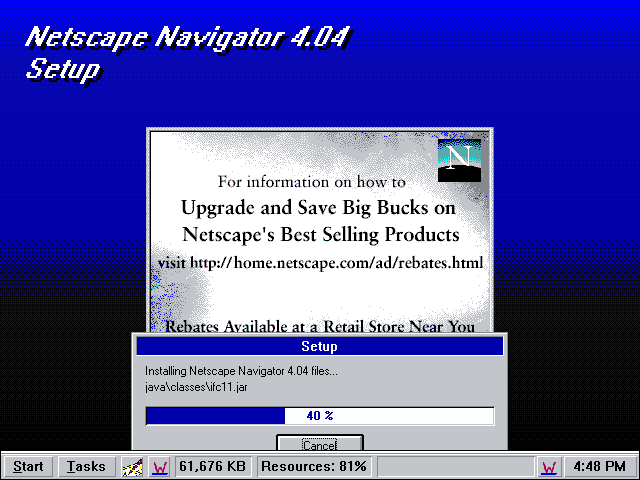Click the 4:48 PM clock

click(x=598, y=466)
